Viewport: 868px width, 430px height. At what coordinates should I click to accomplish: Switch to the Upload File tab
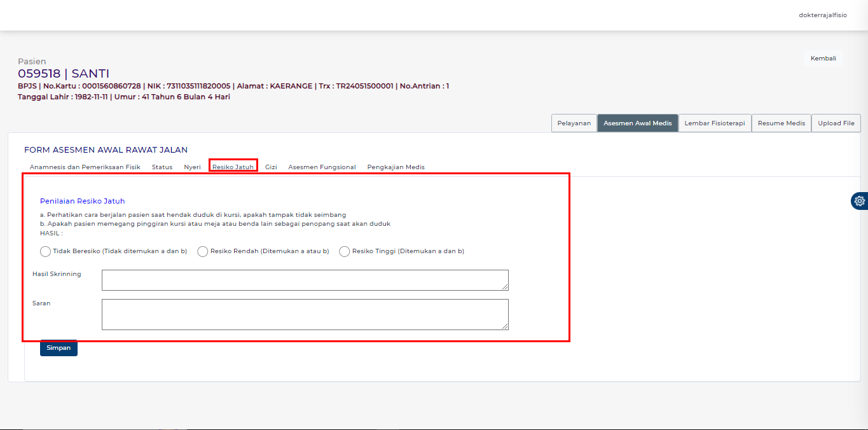point(836,123)
